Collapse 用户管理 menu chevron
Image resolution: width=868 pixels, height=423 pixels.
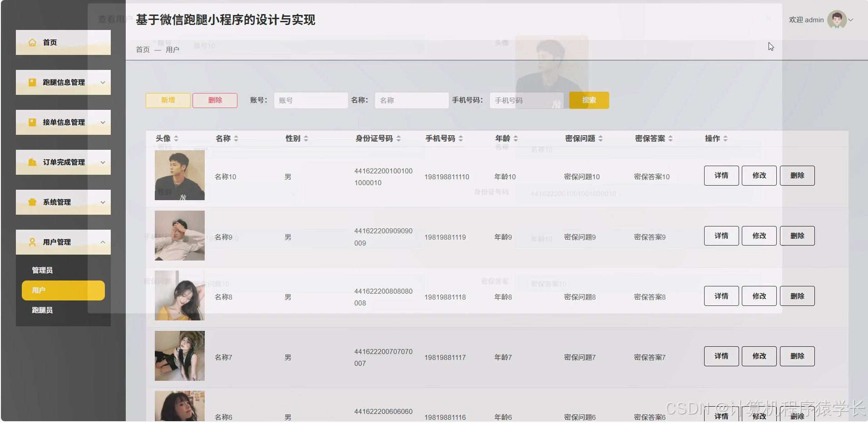(x=103, y=242)
